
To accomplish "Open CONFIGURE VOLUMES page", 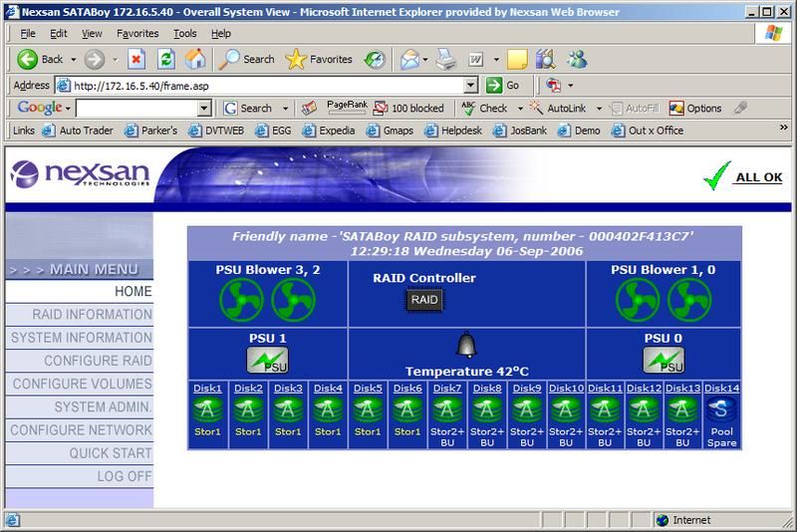I will point(80,385).
